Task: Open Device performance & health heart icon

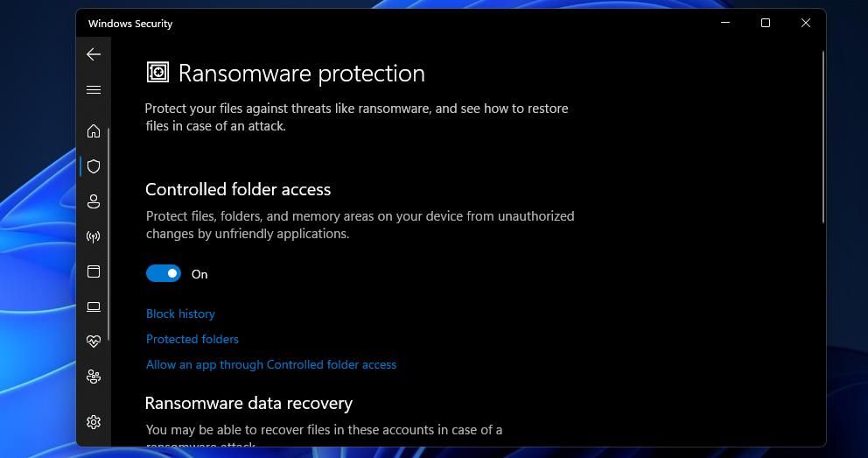Action: 94,342
